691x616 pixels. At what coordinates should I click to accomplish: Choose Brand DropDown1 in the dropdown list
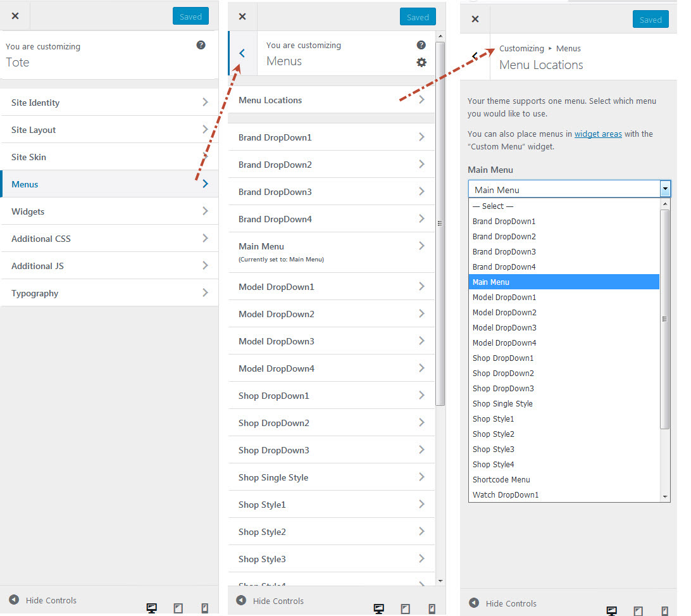tap(564, 222)
